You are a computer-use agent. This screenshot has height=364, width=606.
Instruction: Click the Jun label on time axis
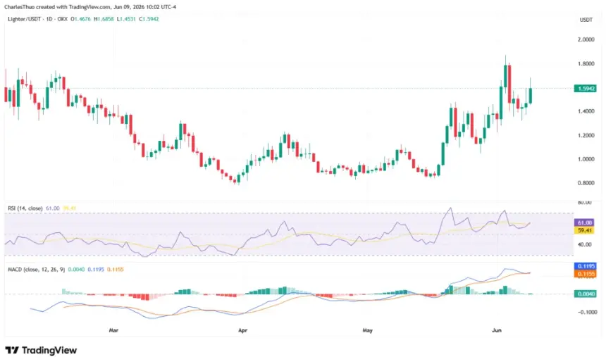tap(497, 330)
